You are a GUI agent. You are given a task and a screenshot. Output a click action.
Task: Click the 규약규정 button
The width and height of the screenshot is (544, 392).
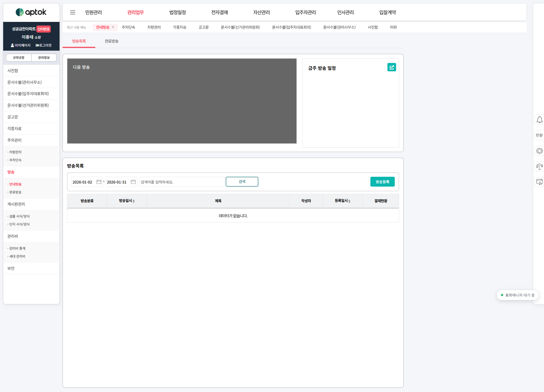click(18, 58)
